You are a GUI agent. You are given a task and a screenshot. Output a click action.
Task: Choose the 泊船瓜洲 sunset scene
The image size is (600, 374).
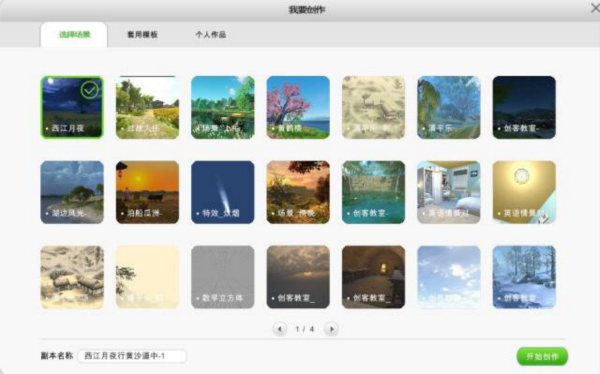pyautogui.click(x=147, y=192)
